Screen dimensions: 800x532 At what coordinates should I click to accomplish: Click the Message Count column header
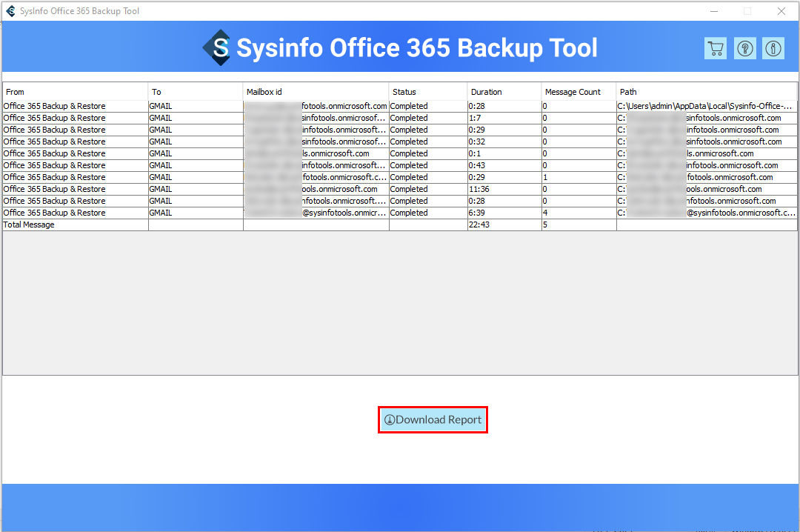(x=578, y=92)
